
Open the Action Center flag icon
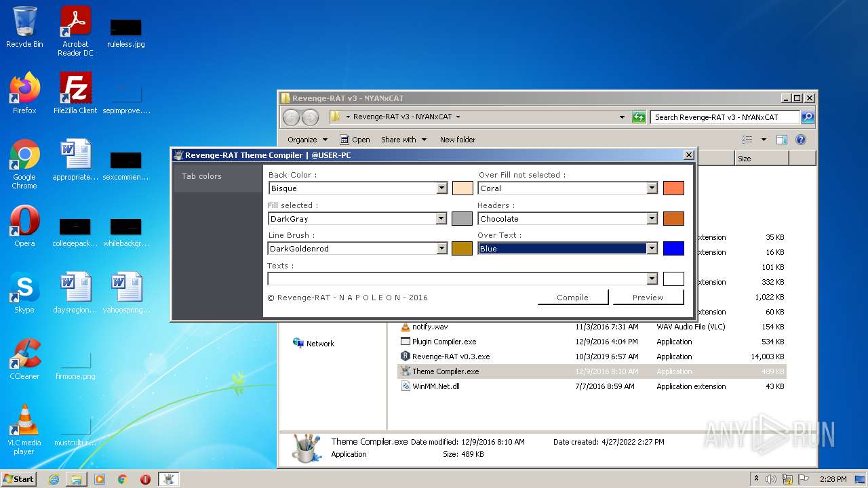coord(802,479)
